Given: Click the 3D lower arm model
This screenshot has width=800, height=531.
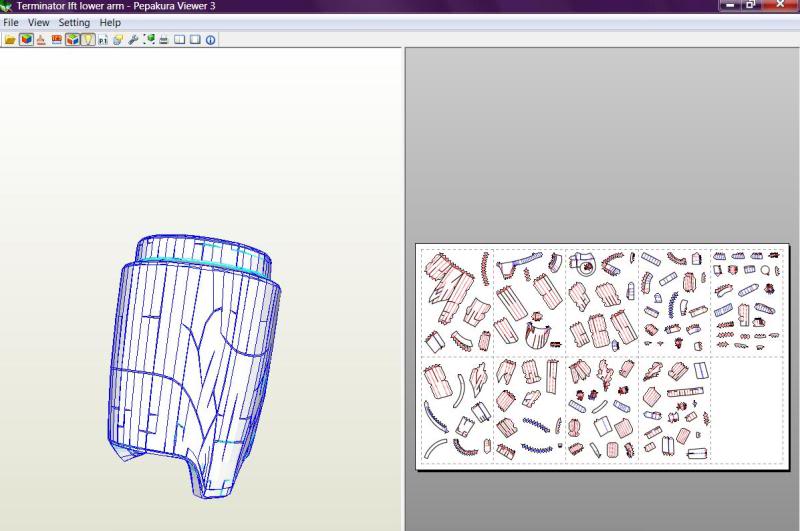Looking at the screenshot, I should tap(194, 365).
